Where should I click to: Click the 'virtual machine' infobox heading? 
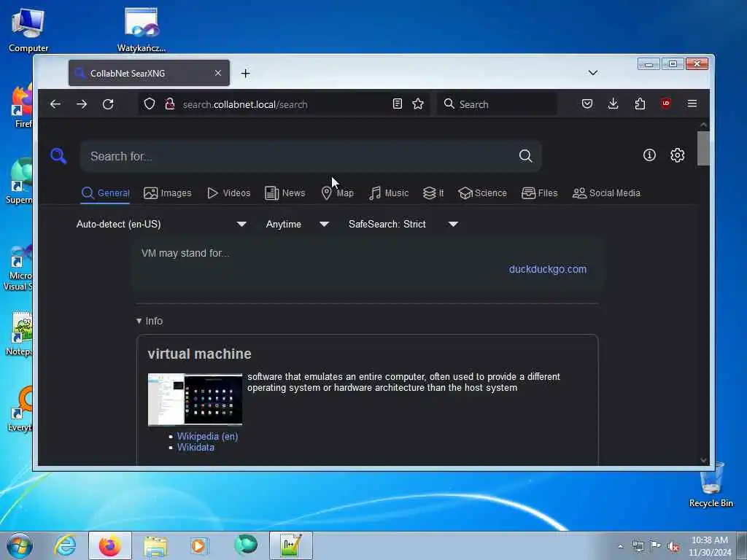pos(199,354)
